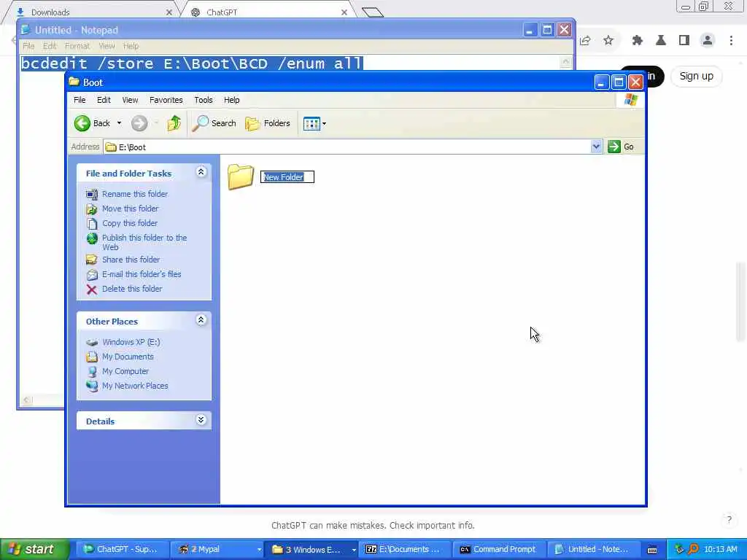Expand the Details panel
Screen dimensions: 747x560
201,420
